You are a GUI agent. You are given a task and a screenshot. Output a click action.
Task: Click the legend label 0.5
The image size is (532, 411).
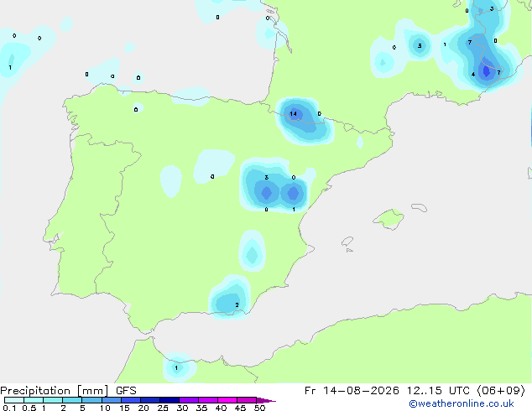click(29, 408)
